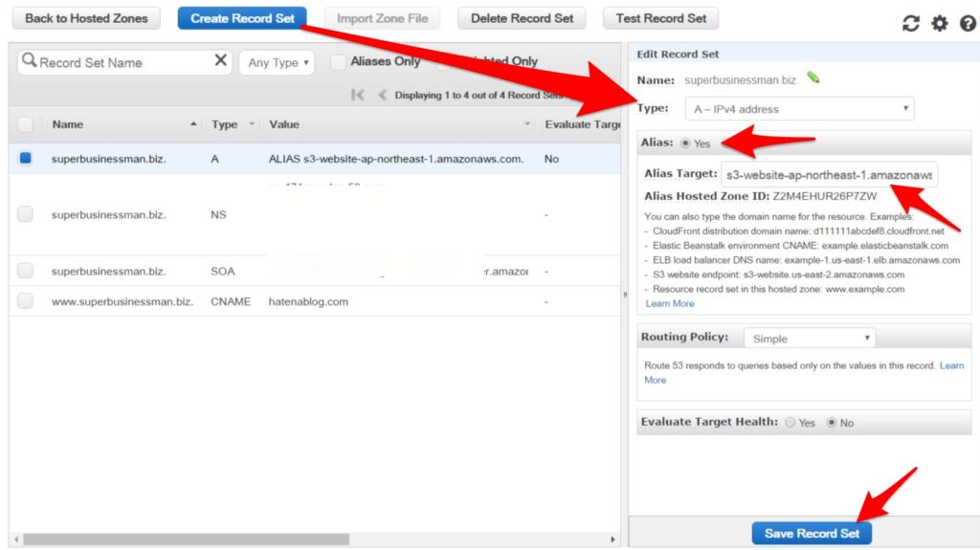Click the Record Set Name search field
The image size is (980, 550).
click(125, 62)
